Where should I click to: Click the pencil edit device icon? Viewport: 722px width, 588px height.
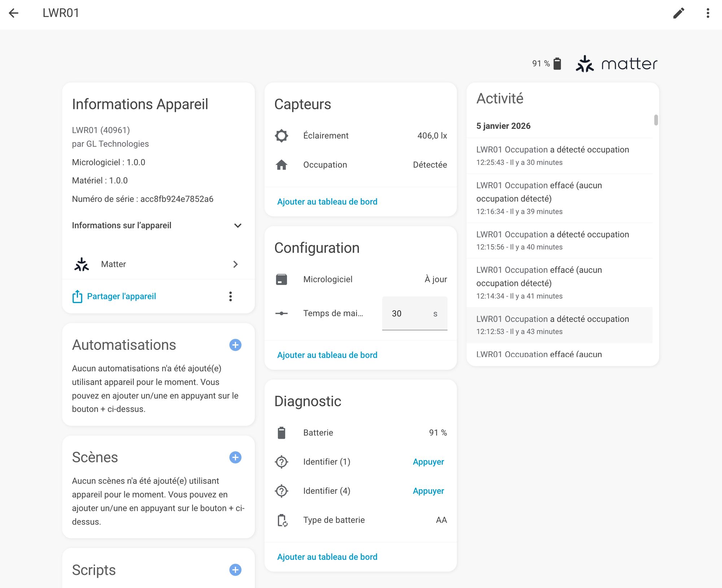tap(678, 13)
